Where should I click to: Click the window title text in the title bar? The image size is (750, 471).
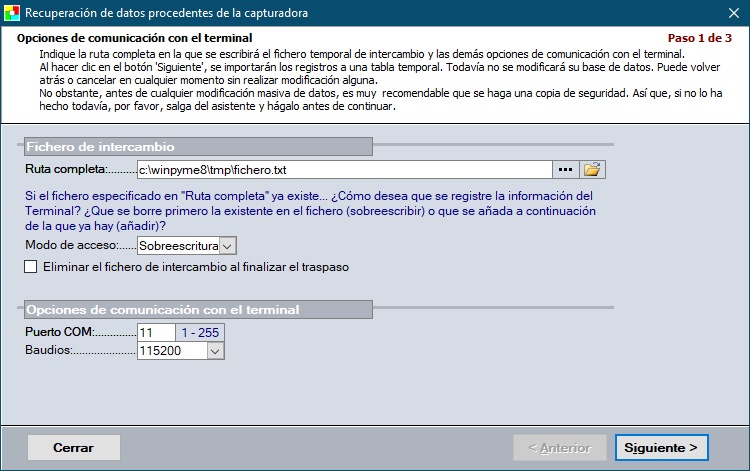166,14
